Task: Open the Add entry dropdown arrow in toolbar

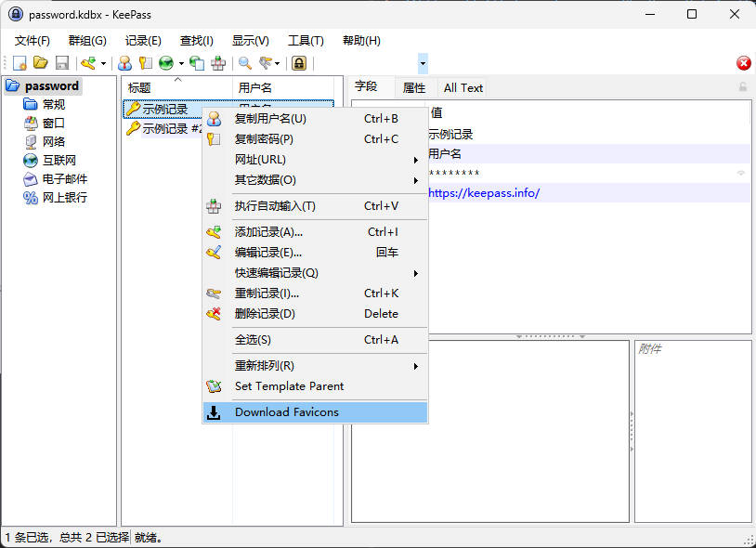Action: (x=103, y=63)
